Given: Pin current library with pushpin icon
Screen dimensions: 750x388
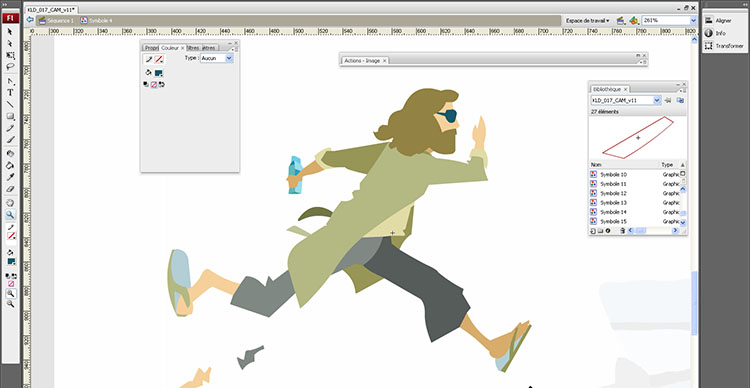Looking at the screenshot, I should click(x=668, y=100).
